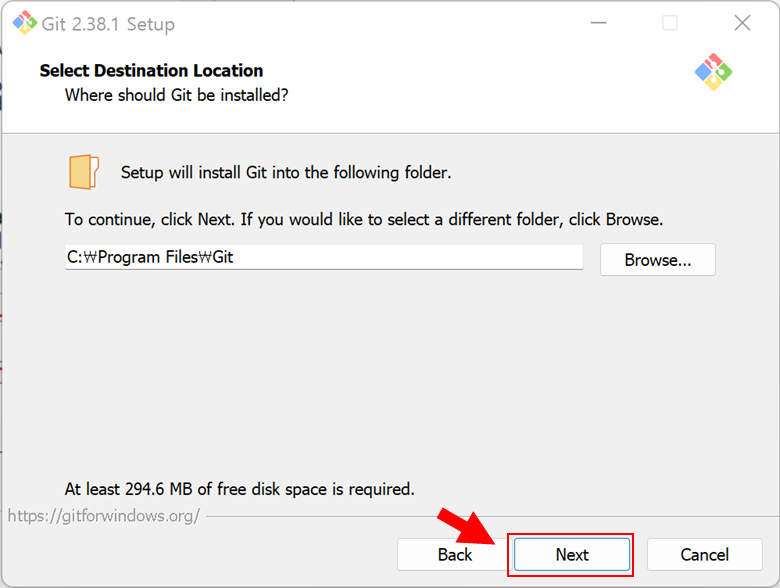Click the Next button
The height and width of the screenshot is (588, 780).
coord(572,554)
